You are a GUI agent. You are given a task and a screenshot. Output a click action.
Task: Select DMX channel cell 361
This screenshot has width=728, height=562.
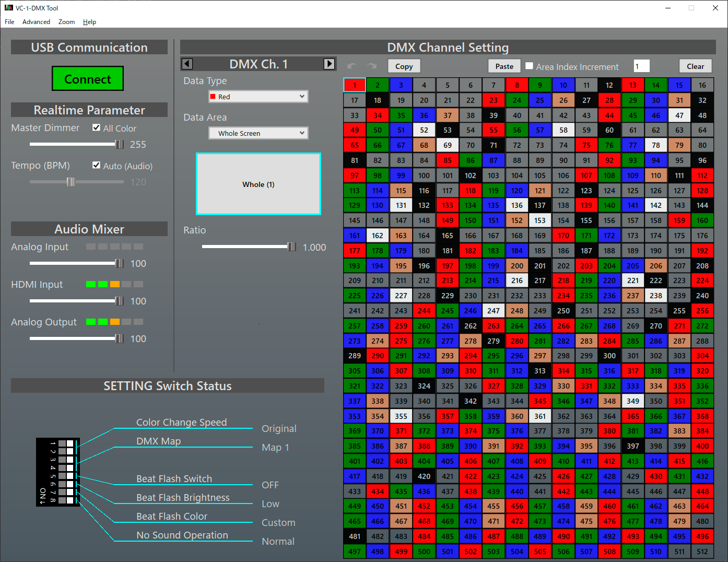(540, 416)
